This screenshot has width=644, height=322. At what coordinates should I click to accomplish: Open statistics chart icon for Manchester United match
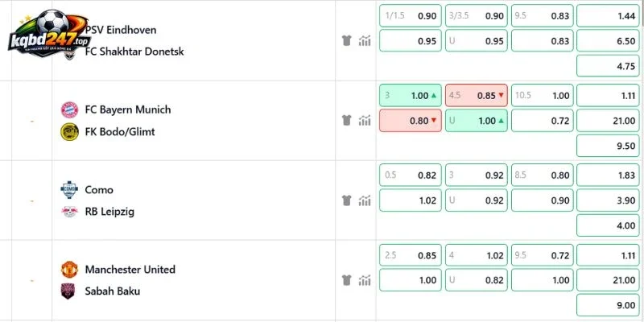[365, 280]
